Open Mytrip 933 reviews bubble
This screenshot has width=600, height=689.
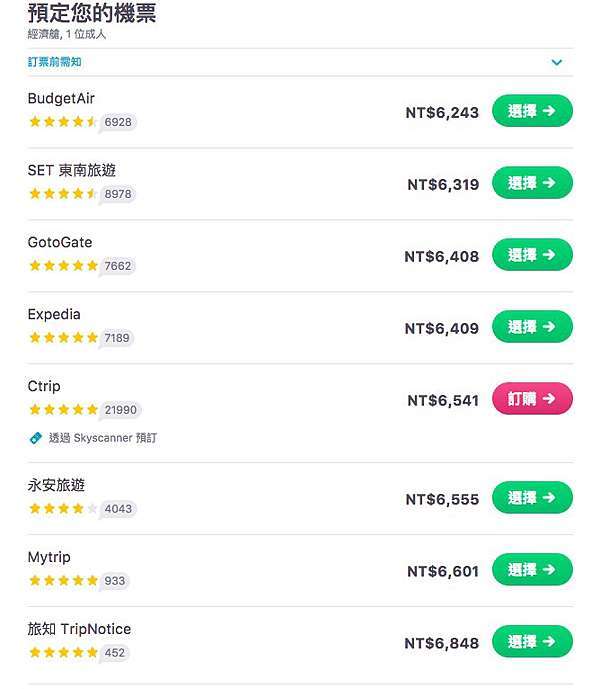click(114, 581)
